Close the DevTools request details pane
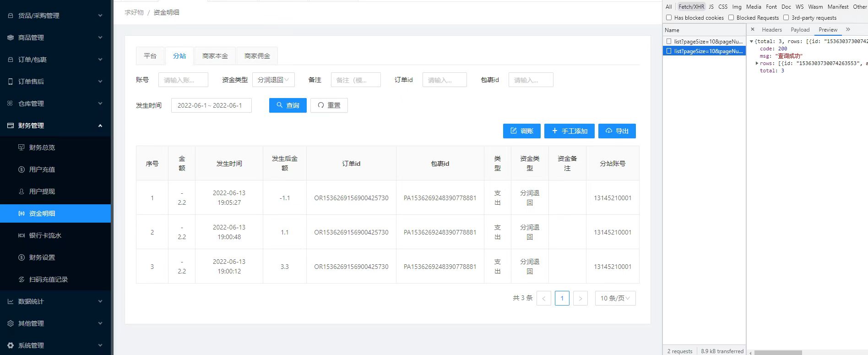The image size is (868, 355). coord(753,29)
